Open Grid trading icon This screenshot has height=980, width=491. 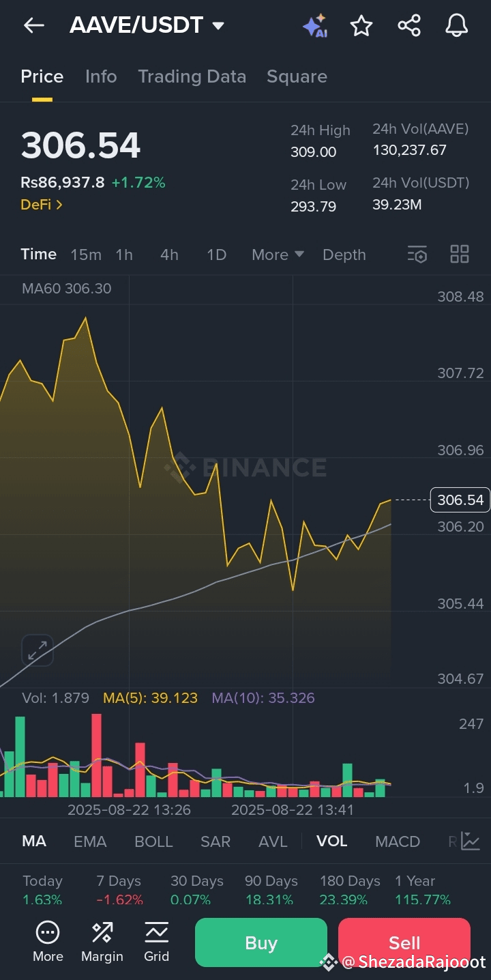pos(156,942)
